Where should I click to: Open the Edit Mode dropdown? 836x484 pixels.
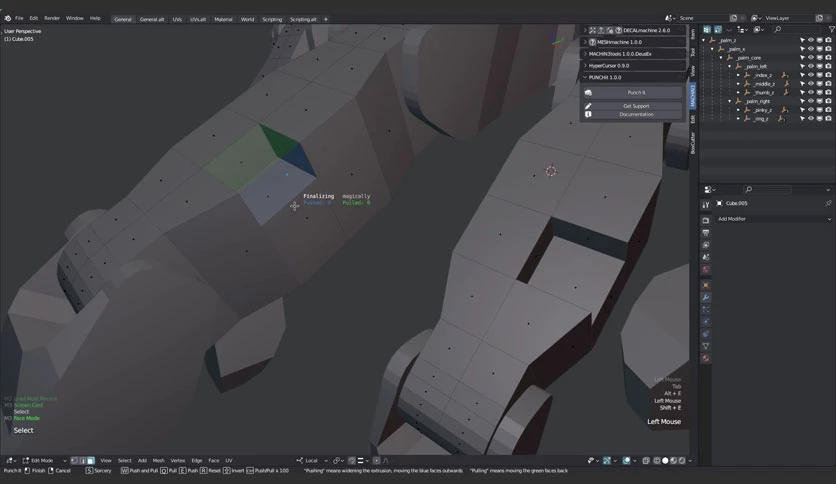point(44,461)
